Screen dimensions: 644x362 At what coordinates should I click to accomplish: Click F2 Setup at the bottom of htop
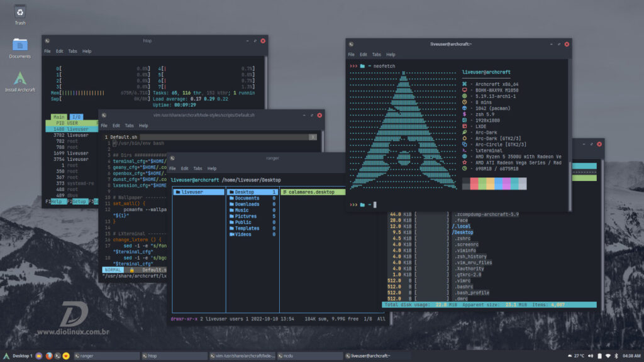click(x=80, y=202)
